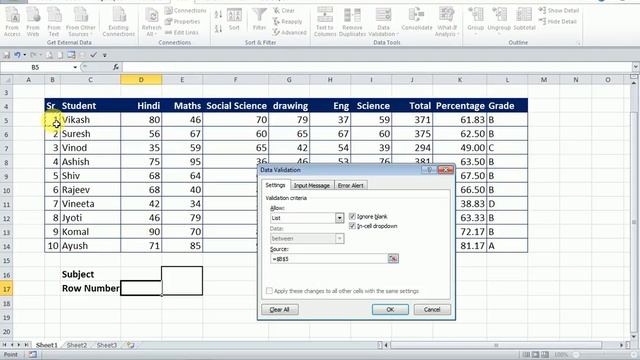
Task: Click Data Validation ribbon icon
Action: tap(383, 22)
